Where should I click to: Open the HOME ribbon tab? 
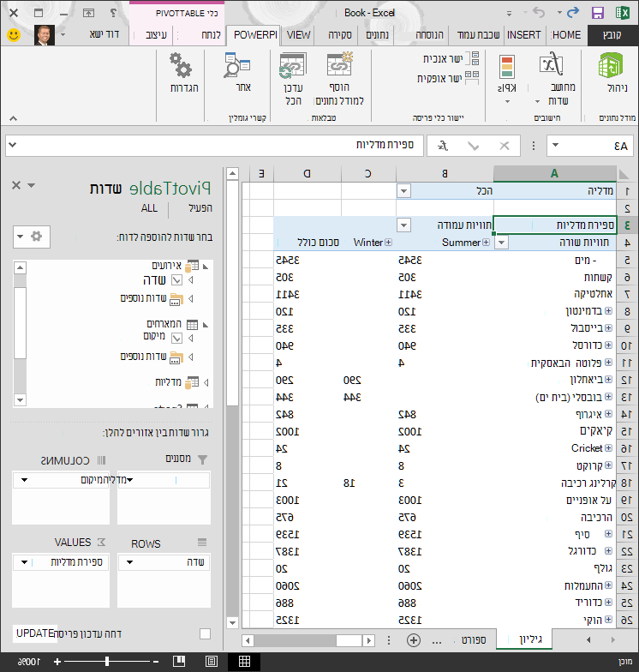(x=567, y=34)
